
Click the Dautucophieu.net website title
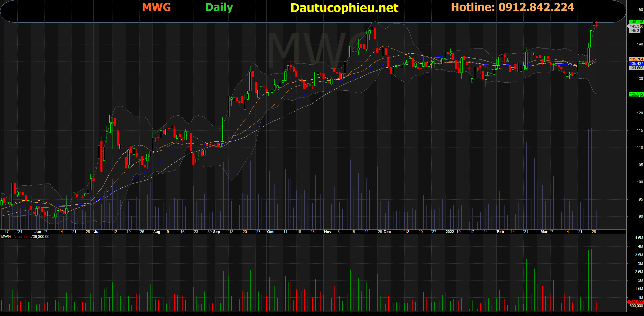pyautogui.click(x=344, y=8)
